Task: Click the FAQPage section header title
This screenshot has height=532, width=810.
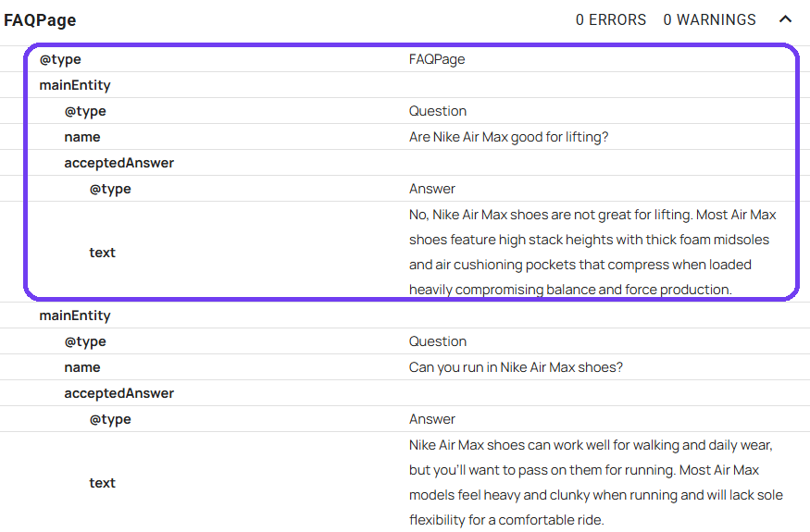Action: tap(40, 20)
